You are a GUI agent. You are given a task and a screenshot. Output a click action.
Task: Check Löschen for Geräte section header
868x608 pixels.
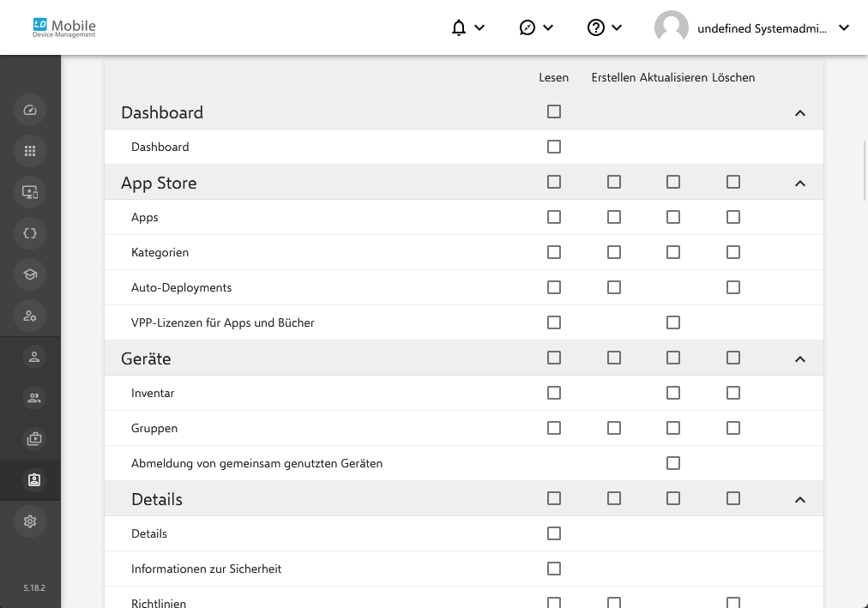733,358
